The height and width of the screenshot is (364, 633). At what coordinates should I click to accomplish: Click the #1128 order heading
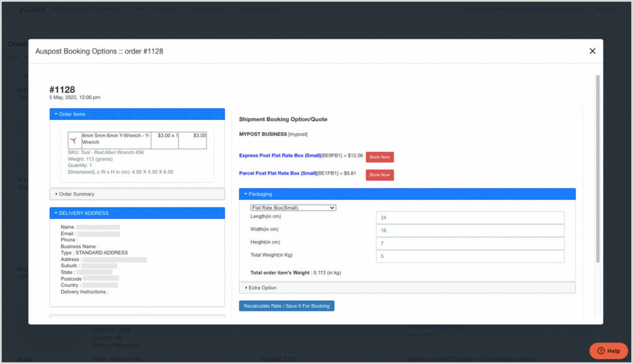[62, 90]
